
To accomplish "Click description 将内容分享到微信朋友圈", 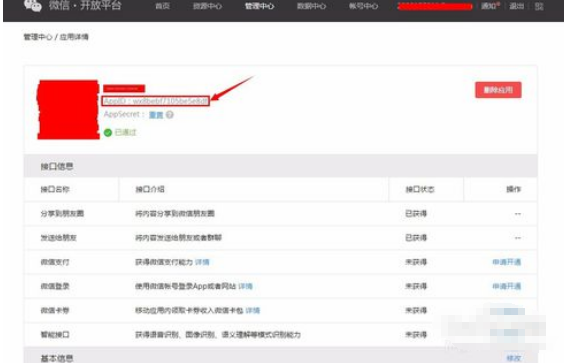I will pos(175,213).
